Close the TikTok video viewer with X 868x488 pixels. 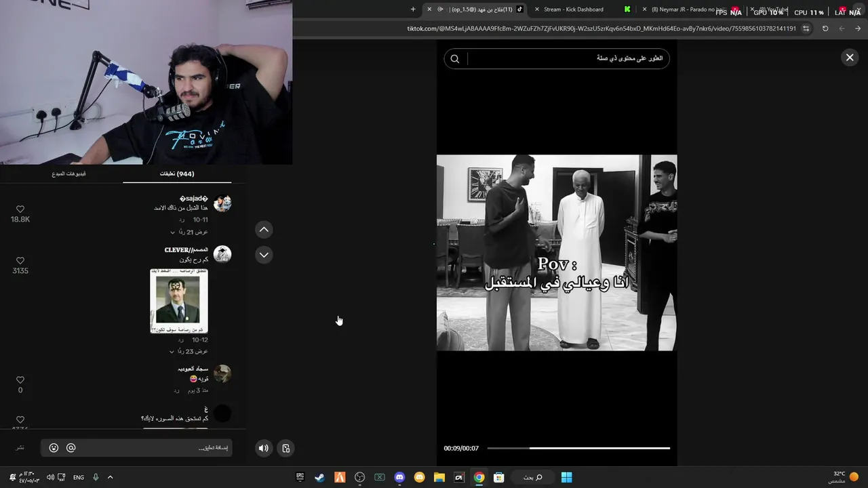click(850, 58)
